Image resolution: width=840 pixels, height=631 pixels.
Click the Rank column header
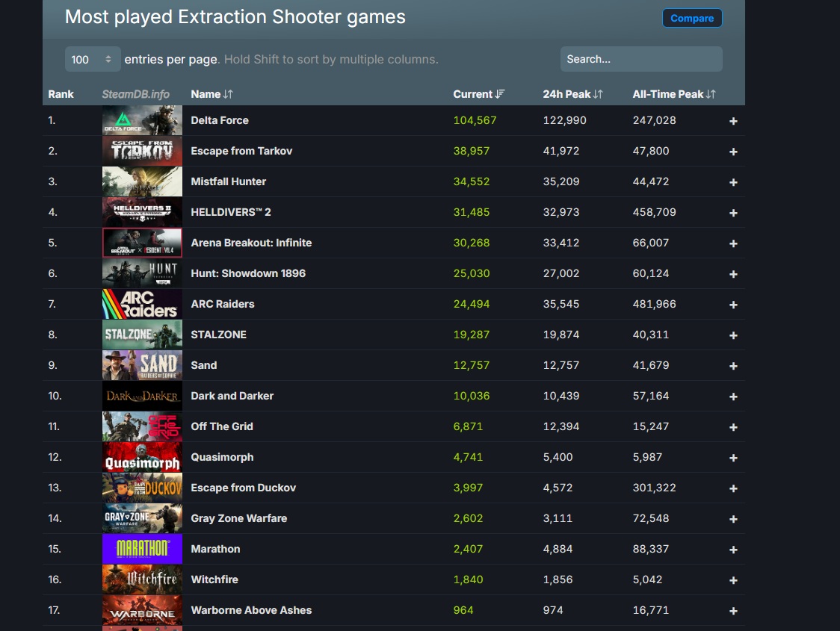pyautogui.click(x=61, y=94)
